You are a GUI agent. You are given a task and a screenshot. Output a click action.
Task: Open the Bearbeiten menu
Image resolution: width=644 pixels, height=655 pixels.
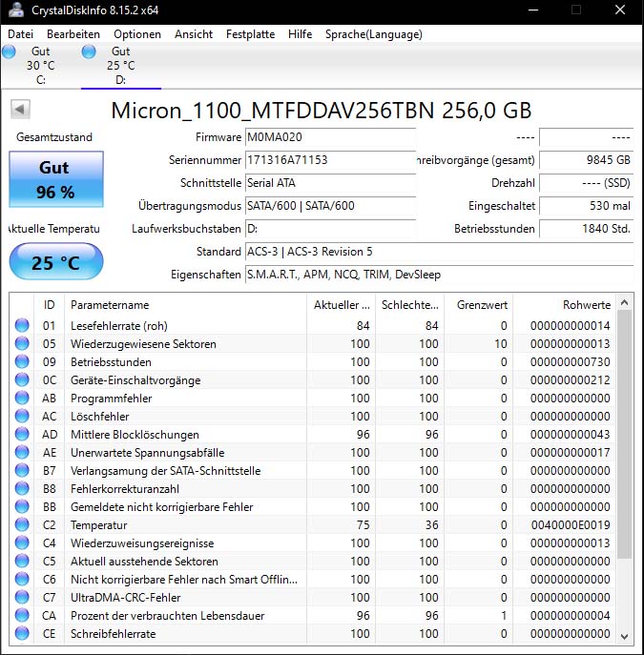tap(73, 34)
